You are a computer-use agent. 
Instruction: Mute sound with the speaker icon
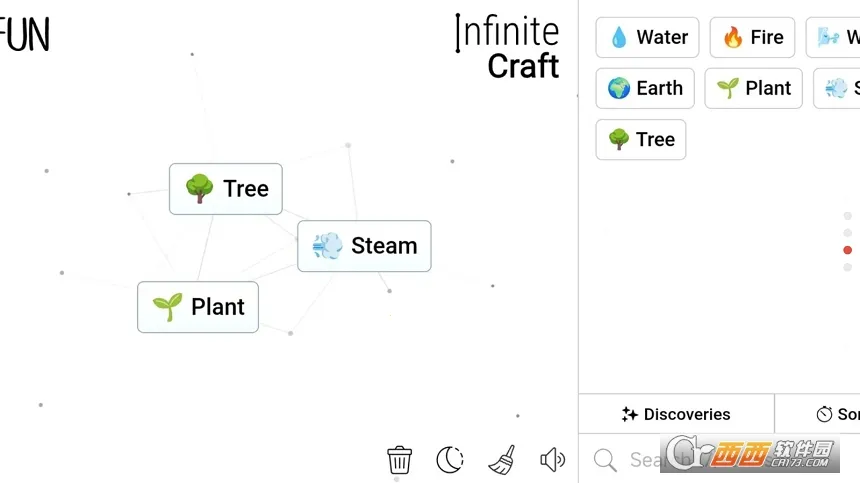(x=552, y=460)
